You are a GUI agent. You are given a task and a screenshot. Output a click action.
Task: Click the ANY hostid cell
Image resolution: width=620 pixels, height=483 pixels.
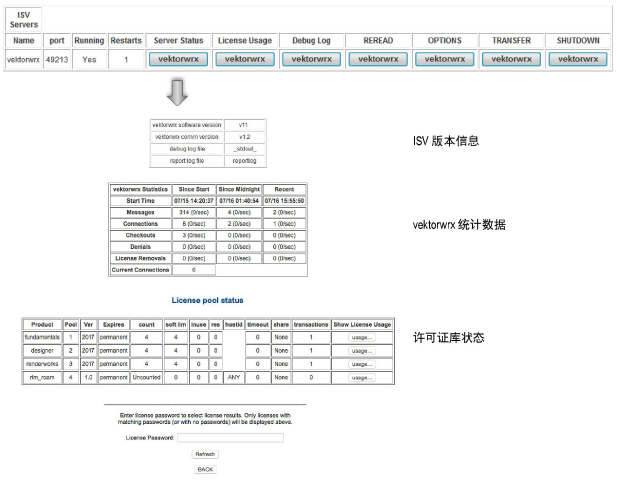click(x=234, y=377)
